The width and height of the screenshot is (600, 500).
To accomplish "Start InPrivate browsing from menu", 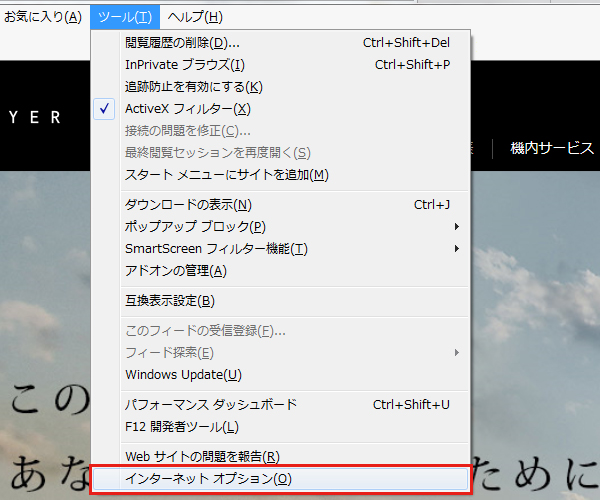I will [x=184, y=65].
